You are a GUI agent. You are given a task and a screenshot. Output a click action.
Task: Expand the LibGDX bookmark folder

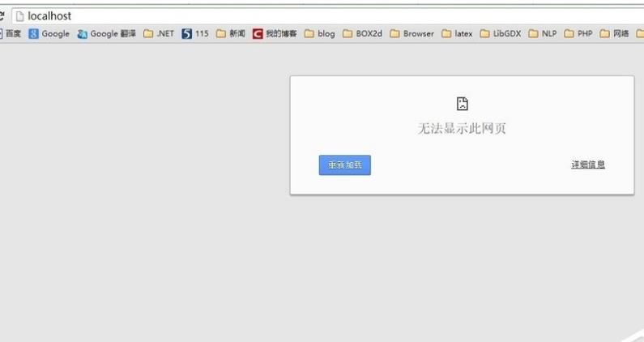[500, 34]
